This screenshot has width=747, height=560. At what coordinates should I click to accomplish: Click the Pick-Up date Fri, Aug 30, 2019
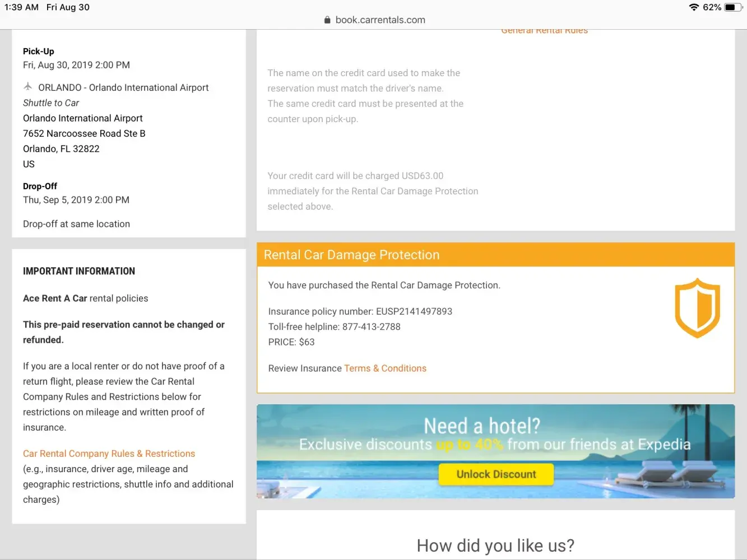click(x=76, y=65)
